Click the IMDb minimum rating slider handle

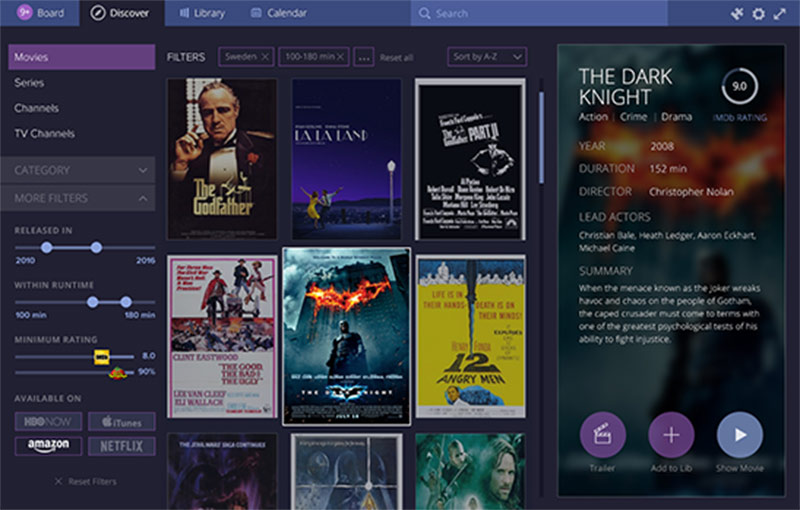101,356
